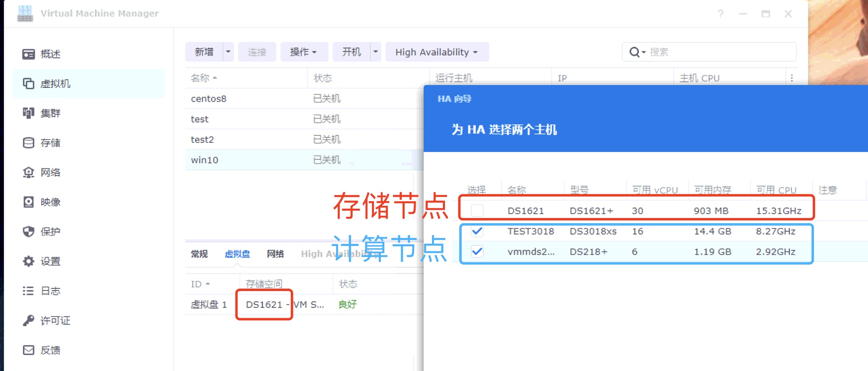The width and height of the screenshot is (868, 371).
Task: Click the help question mark icon
Action: (721, 14)
